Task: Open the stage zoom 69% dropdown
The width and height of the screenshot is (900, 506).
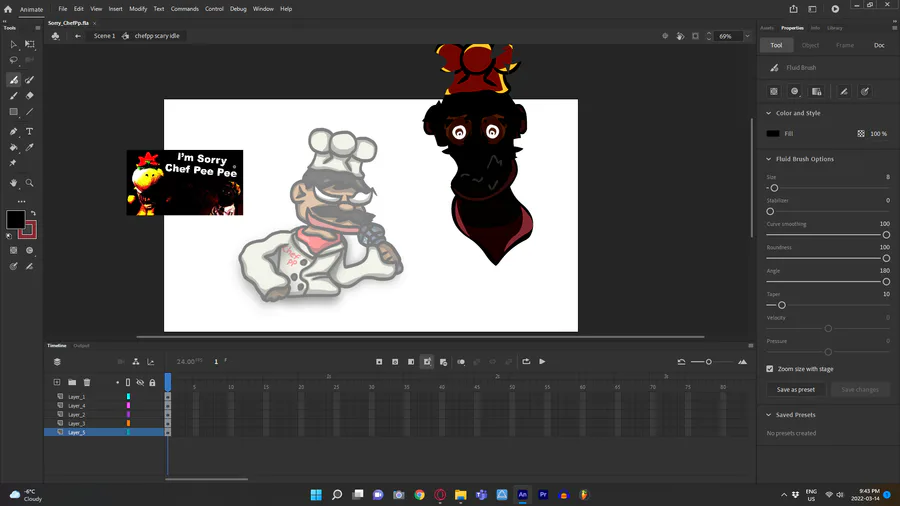Action: coord(747,36)
